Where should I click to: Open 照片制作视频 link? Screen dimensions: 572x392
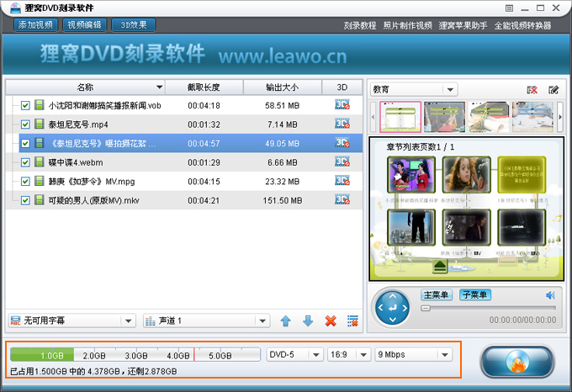click(x=407, y=25)
